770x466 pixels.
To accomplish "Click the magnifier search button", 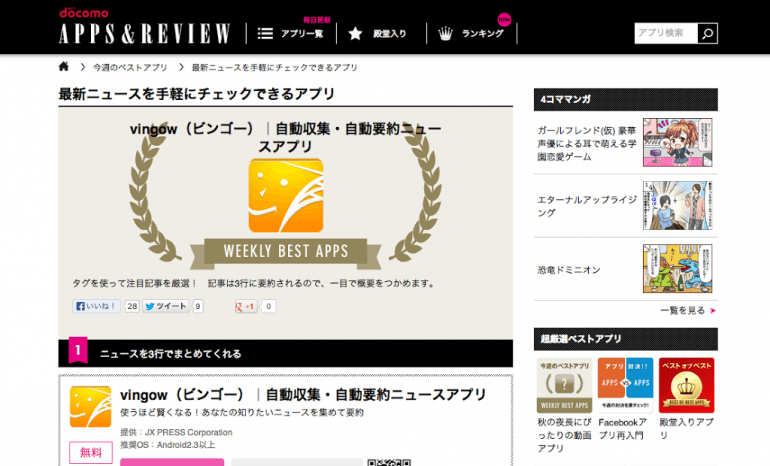I will point(708,33).
